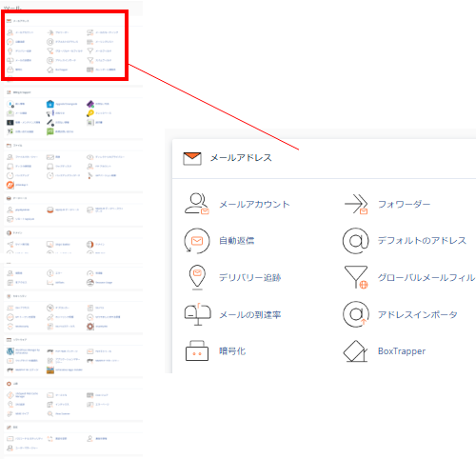This screenshot has width=476, height=459.
Task: Open the 暗号化 lockbox icon
Action: click(x=197, y=350)
